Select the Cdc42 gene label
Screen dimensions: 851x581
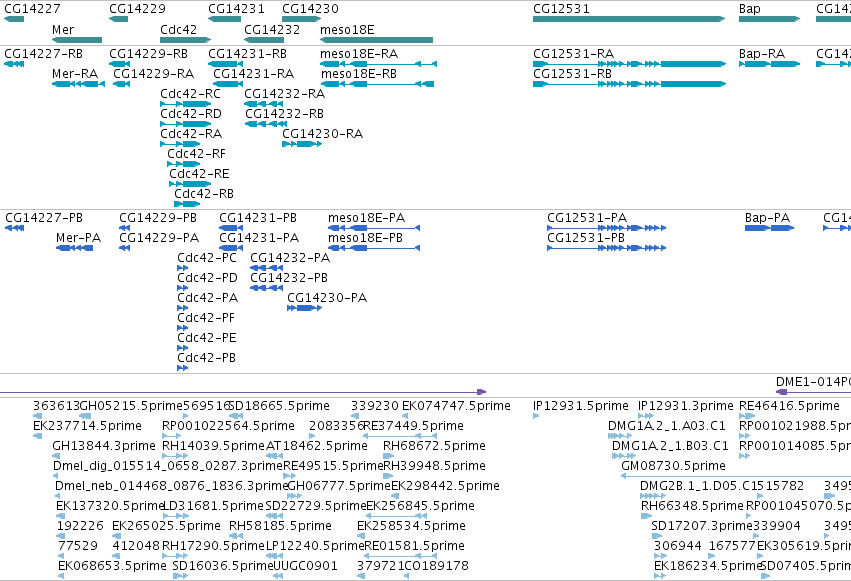coord(179,30)
